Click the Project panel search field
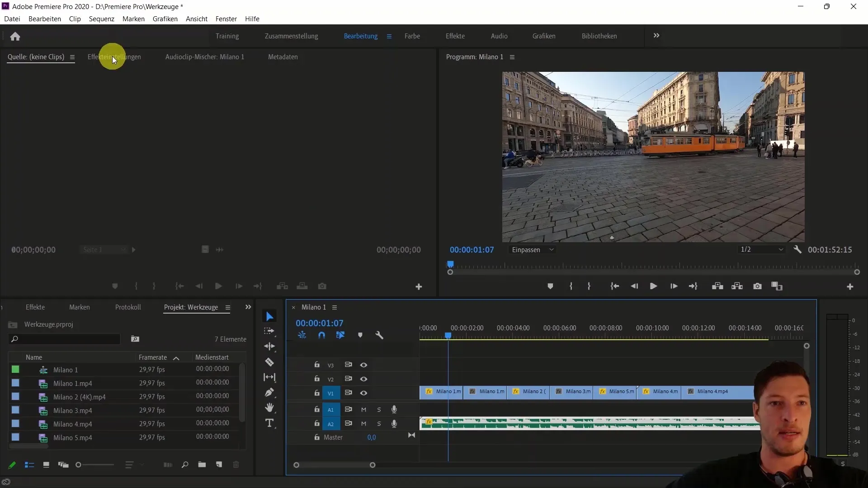 [x=65, y=339]
